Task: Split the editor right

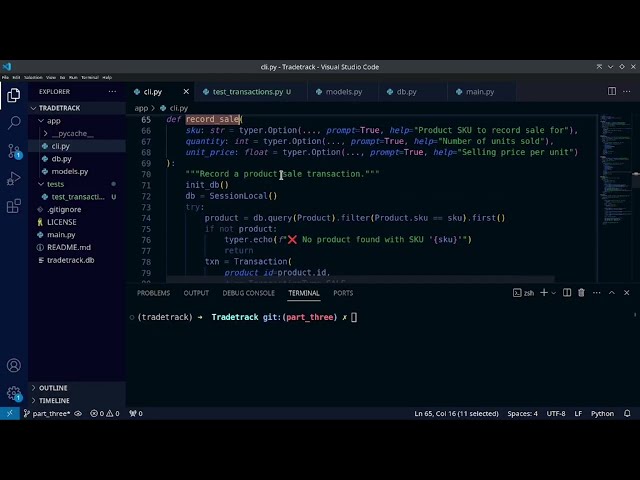Action: 611,91
